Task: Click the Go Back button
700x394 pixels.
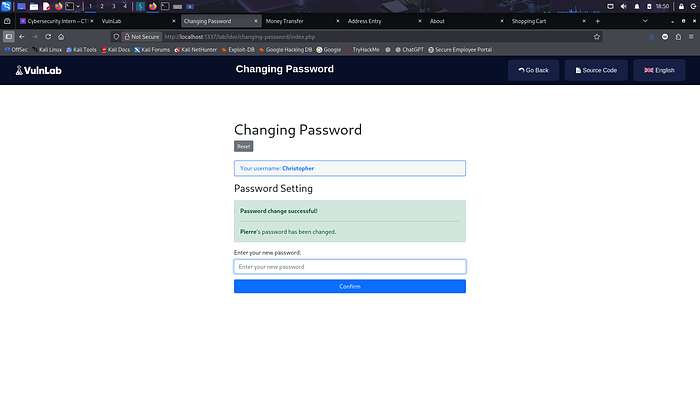Action: coord(533,70)
